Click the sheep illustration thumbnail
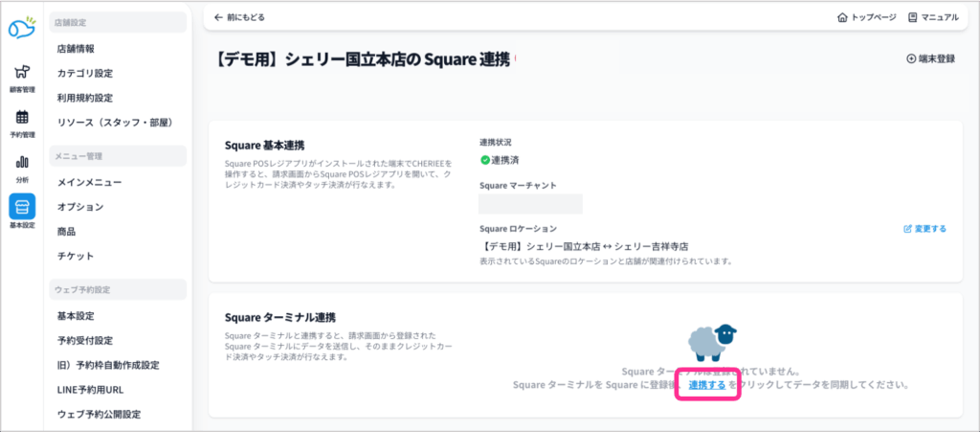The width and height of the screenshot is (980, 432). click(x=713, y=340)
